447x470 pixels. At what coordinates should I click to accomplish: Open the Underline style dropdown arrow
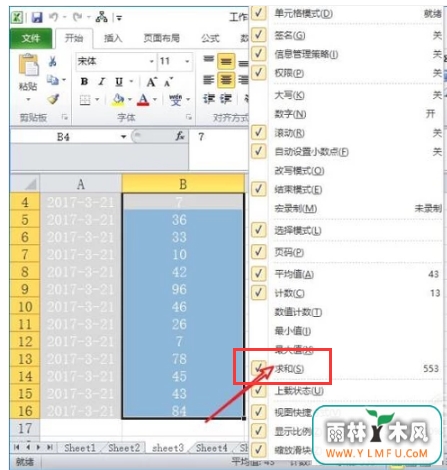tap(131, 82)
